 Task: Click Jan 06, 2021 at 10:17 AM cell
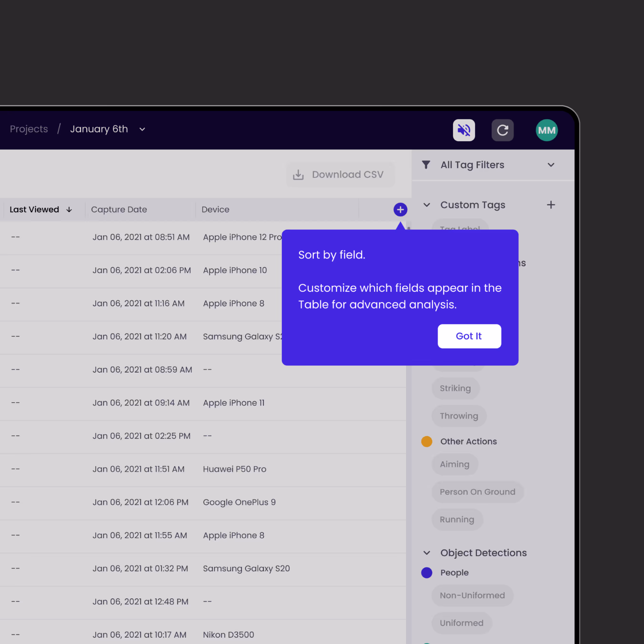tap(139, 635)
